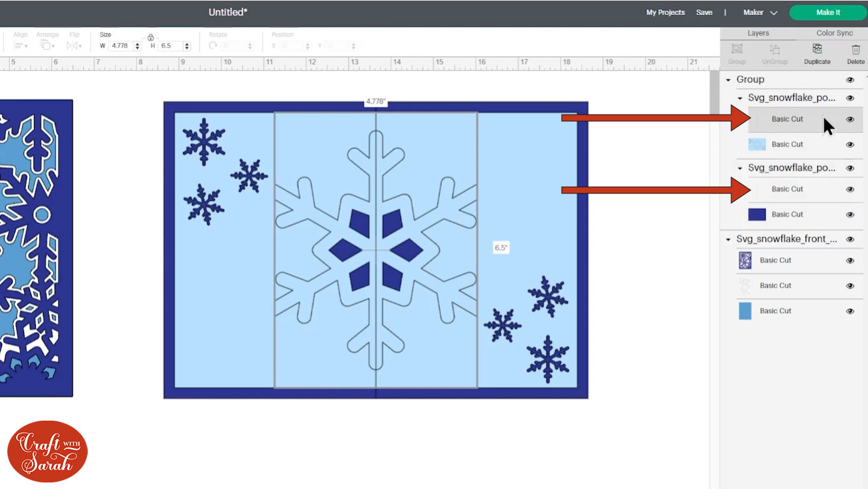Select the medium blue rectangle layer swatch

pos(745,311)
